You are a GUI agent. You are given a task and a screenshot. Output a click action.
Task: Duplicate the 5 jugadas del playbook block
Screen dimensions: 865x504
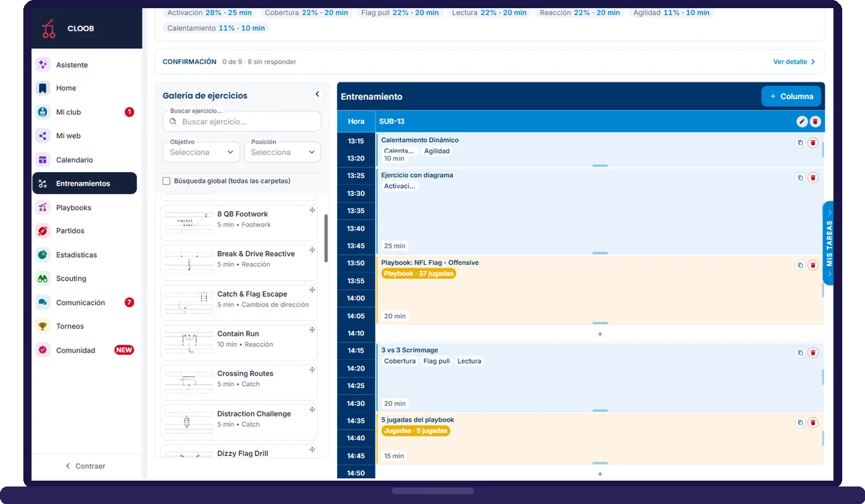click(800, 422)
